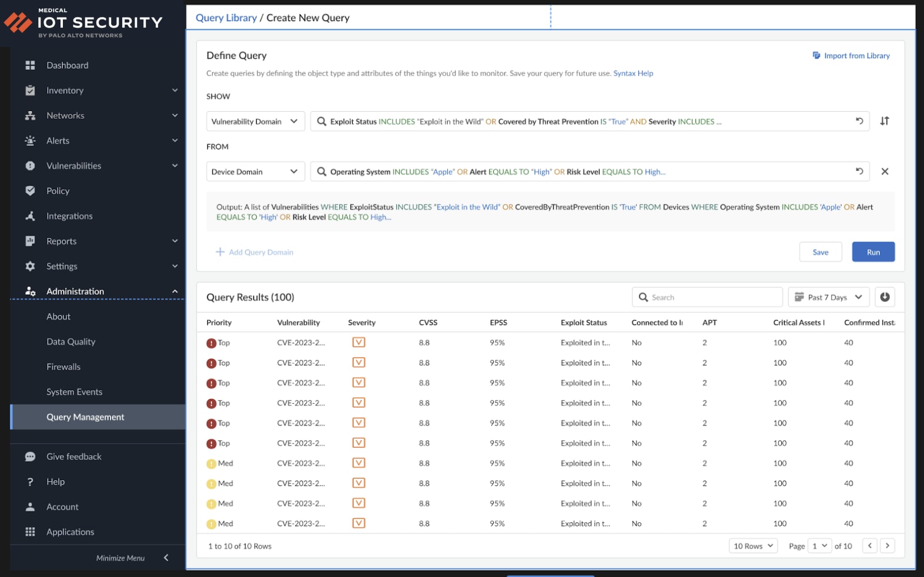Click the Import from Library icon

click(x=816, y=55)
